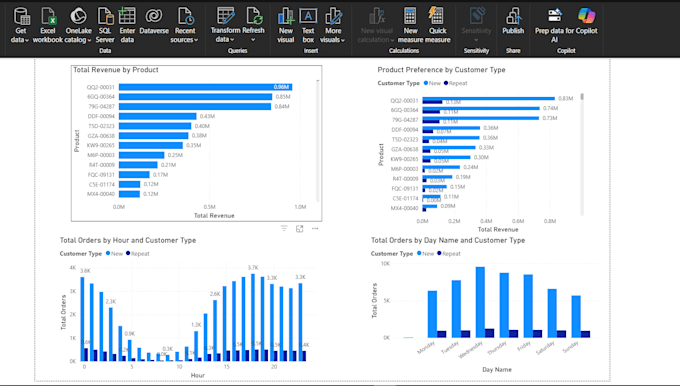Select the Monday New orders column
The height and width of the screenshot is (386, 680).
pos(432,314)
